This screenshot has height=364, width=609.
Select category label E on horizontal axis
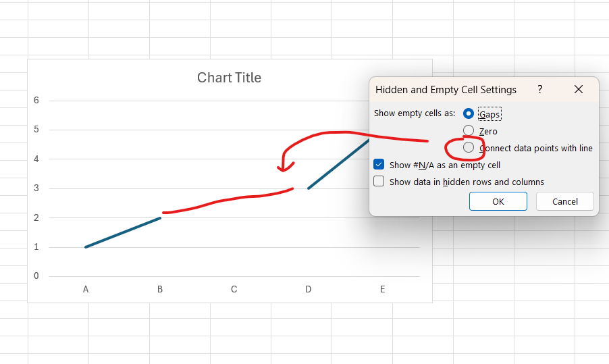(x=382, y=290)
